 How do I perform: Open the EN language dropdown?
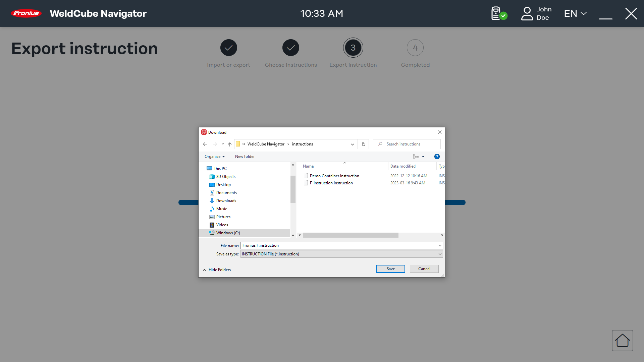pos(575,13)
